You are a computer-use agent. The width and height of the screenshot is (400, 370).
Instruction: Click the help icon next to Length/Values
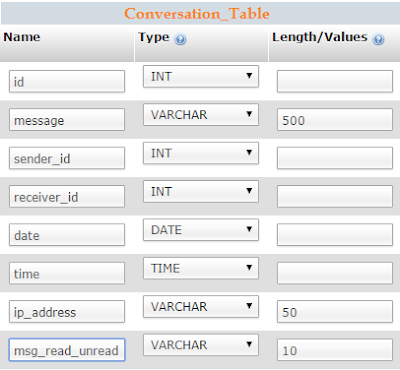[x=378, y=40]
